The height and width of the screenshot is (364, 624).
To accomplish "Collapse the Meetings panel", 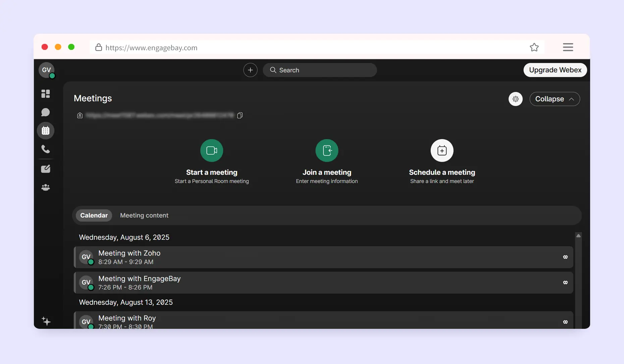I will 555,99.
